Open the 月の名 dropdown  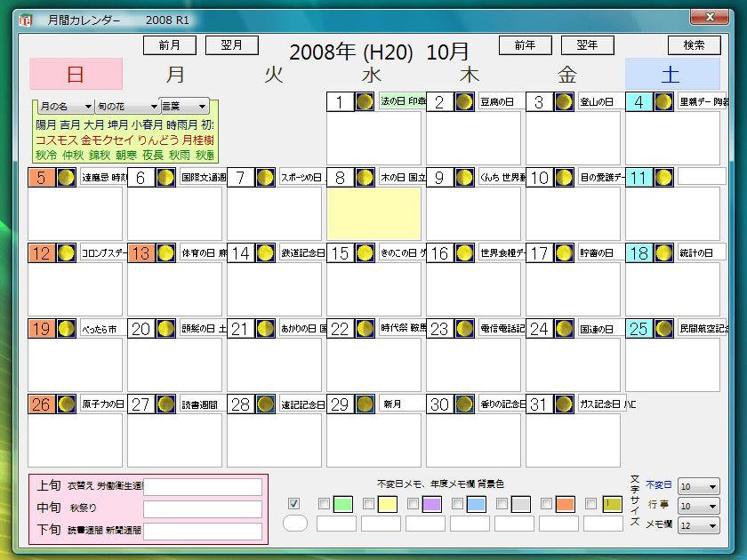pos(65,106)
